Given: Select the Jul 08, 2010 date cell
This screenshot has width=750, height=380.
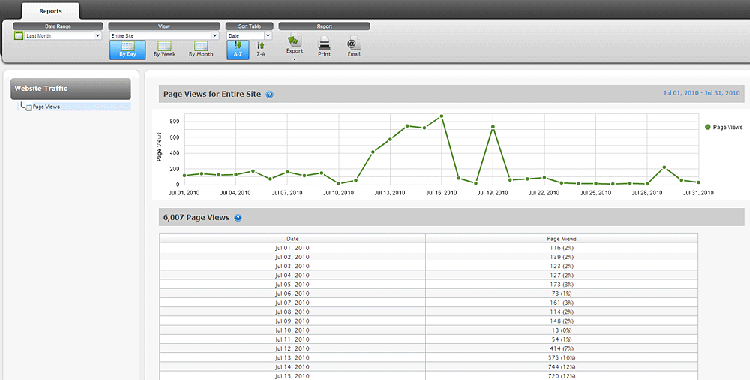Looking at the screenshot, I should click(x=292, y=312).
